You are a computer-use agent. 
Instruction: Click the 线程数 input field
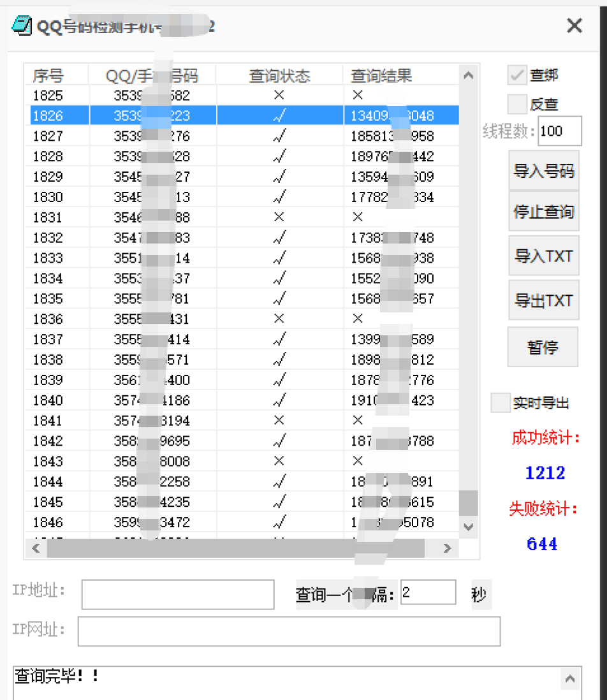tap(560, 131)
